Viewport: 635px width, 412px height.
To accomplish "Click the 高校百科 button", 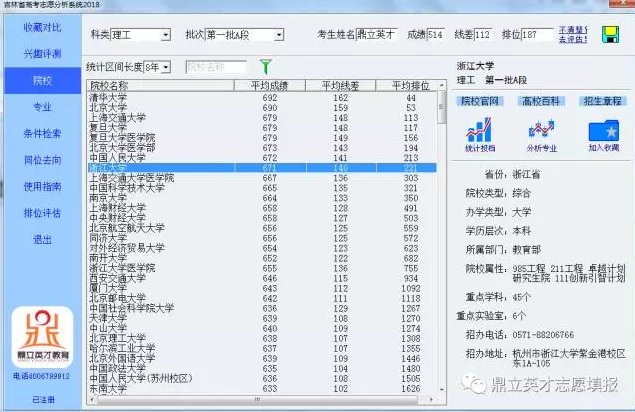I will (541, 101).
